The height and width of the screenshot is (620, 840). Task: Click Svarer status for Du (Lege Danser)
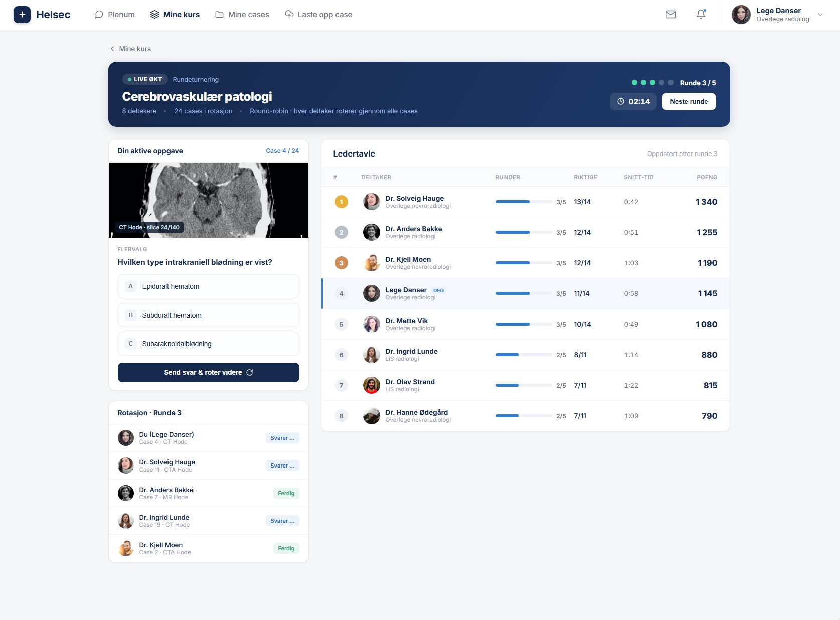[282, 438]
